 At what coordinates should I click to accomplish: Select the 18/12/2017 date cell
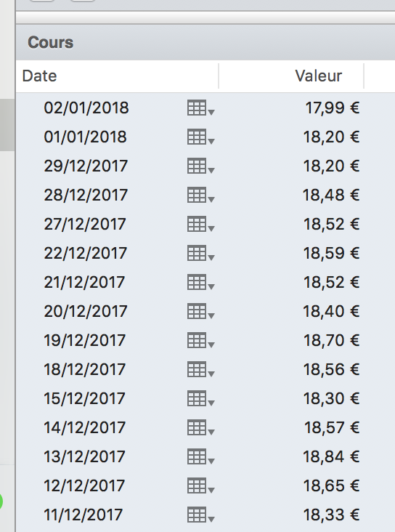(x=85, y=369)
